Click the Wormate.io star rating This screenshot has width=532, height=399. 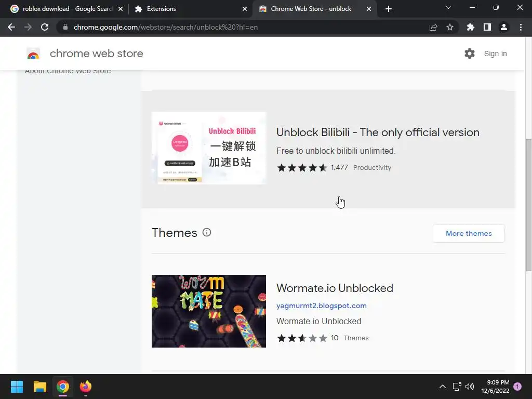(302, 338)
